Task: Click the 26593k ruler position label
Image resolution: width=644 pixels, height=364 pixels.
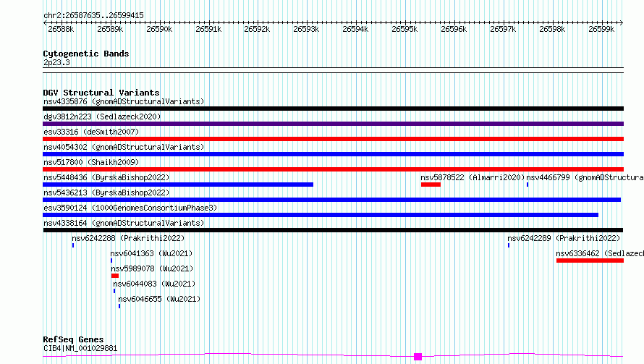Action: coord(306,29)
